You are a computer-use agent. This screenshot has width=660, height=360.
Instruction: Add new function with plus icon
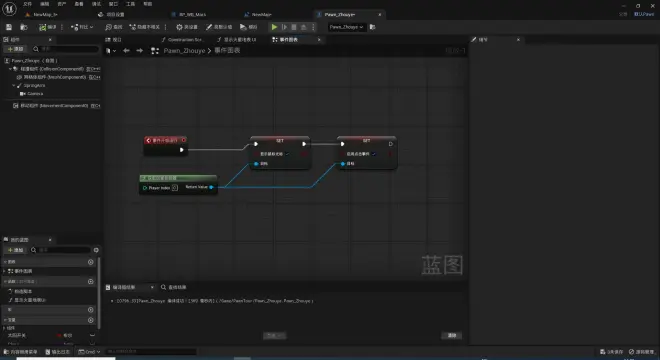90,281
